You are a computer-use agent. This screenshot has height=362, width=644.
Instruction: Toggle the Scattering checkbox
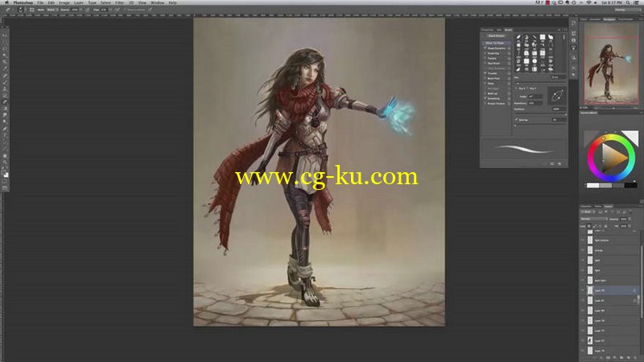pyautogui.click(x=485, y=53)
